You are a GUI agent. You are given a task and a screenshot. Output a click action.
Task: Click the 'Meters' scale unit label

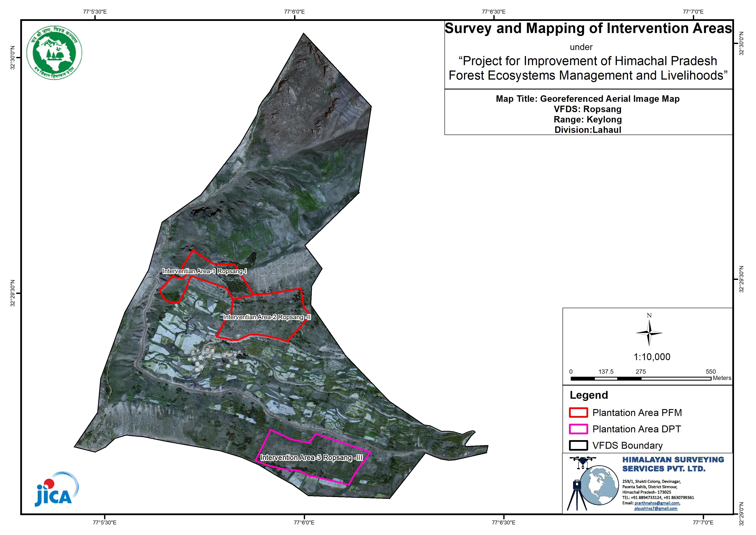pos(722,378)
